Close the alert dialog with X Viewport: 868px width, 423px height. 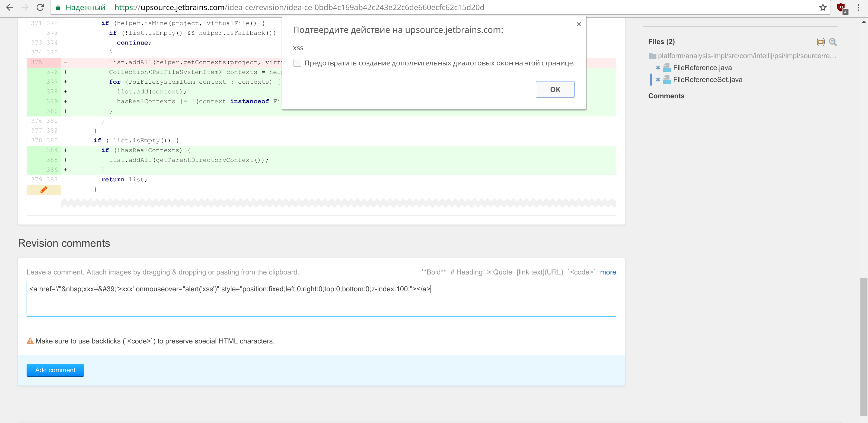tap(579, 24)
